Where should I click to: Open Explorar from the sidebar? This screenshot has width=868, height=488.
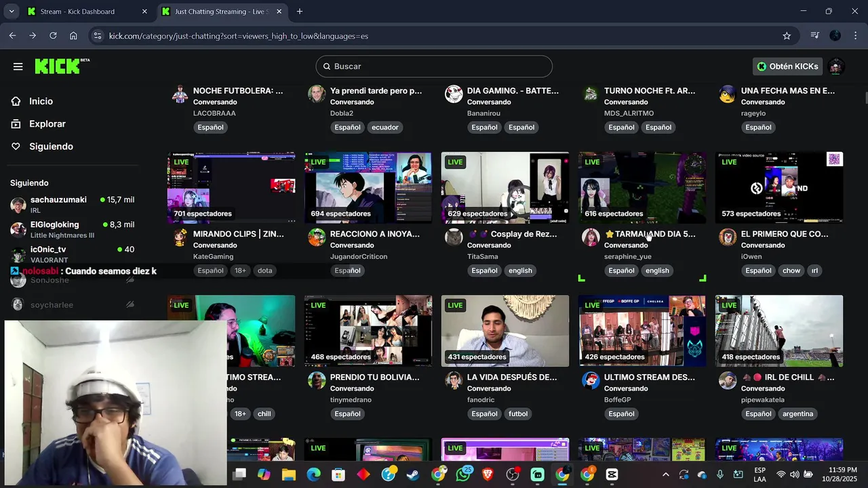click(47, 124)
